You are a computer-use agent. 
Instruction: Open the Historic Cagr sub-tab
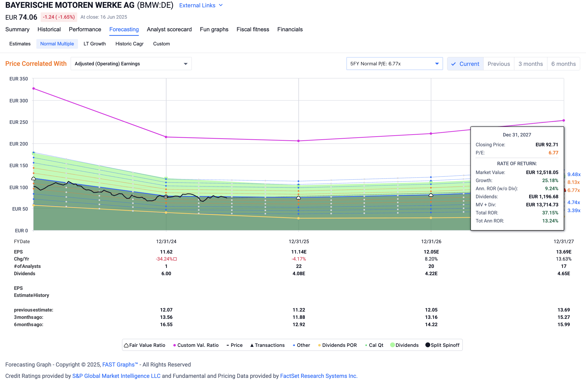(x=129, y=44)
